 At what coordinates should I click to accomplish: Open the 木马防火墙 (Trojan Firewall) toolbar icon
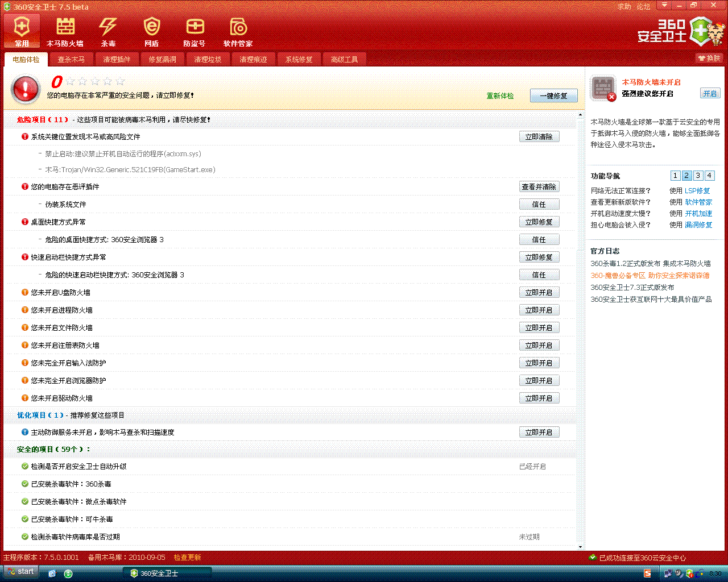65,32
